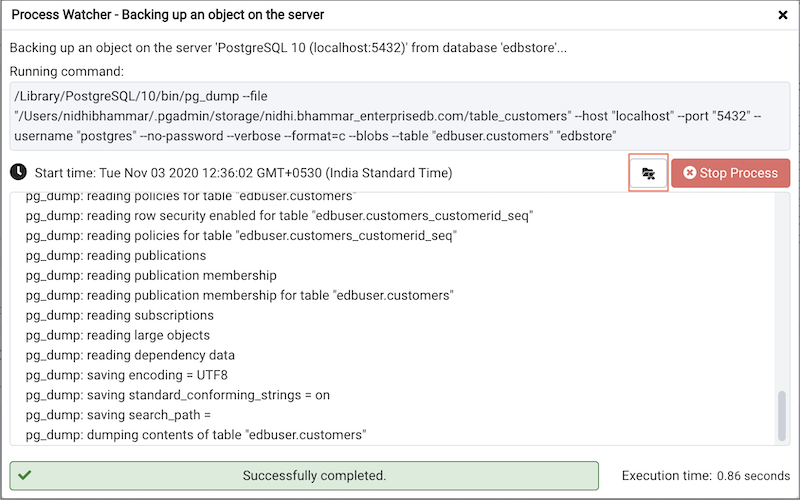Click the Start time timestamp text
This screenshot has width=800, height=500.
(x=243, y=173)
